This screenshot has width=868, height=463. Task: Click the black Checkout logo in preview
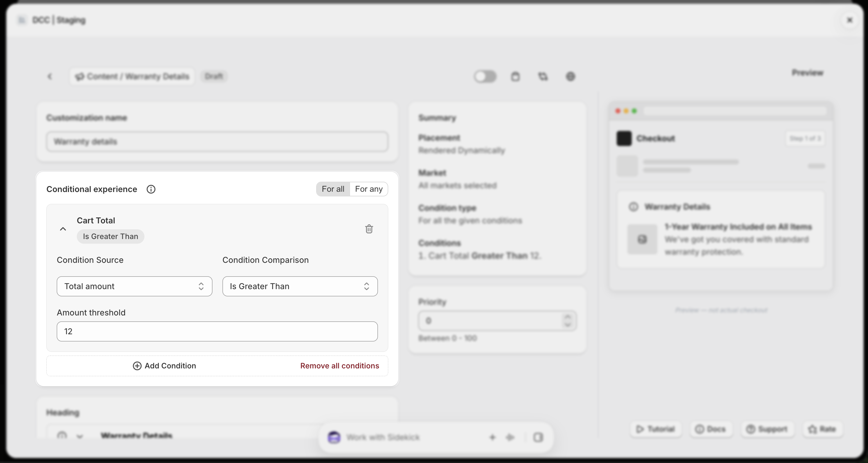(x=624, y=138)
